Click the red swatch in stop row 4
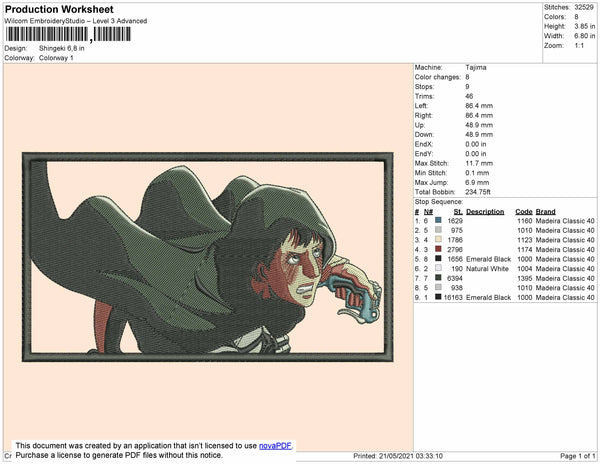Viewport: 600px width, 464px height. click(x=438, y=249)
